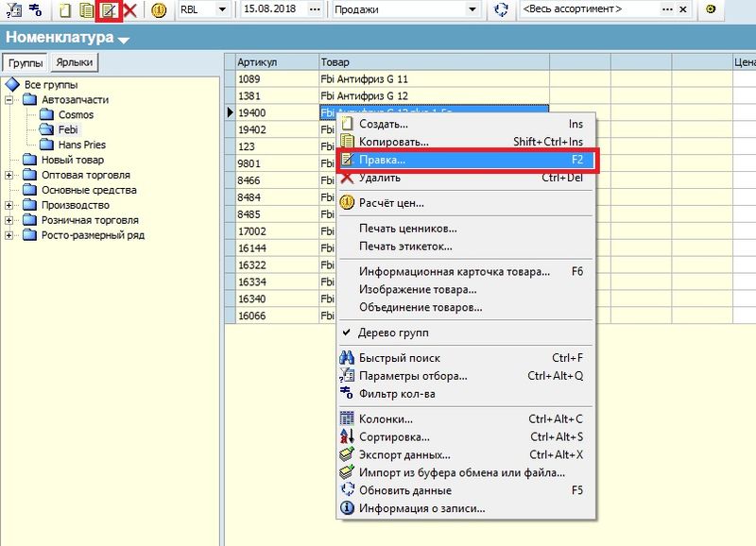Image resolution: width=756 pixels, height=546 pixels.
Task: Expand the Розничная торговля tree group
Action: pyautogui.click(x=9, y=220)
